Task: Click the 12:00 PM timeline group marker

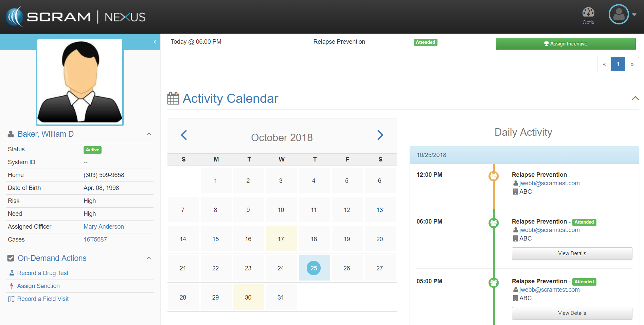Action: click(494, 176)
